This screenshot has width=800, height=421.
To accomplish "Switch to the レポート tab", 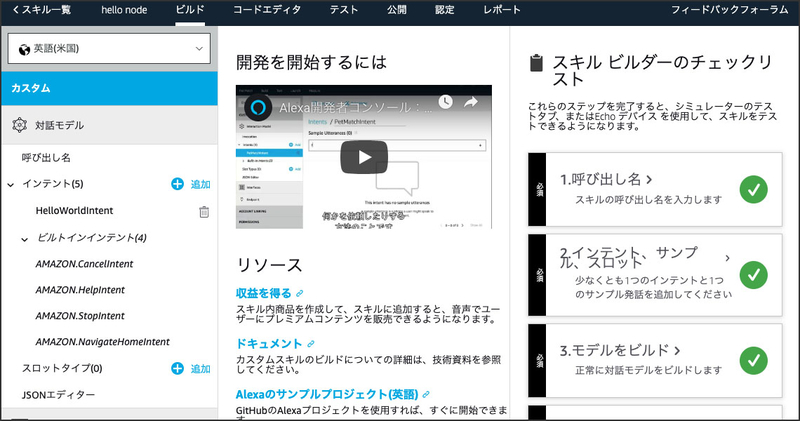I will [x=502, y=10].
